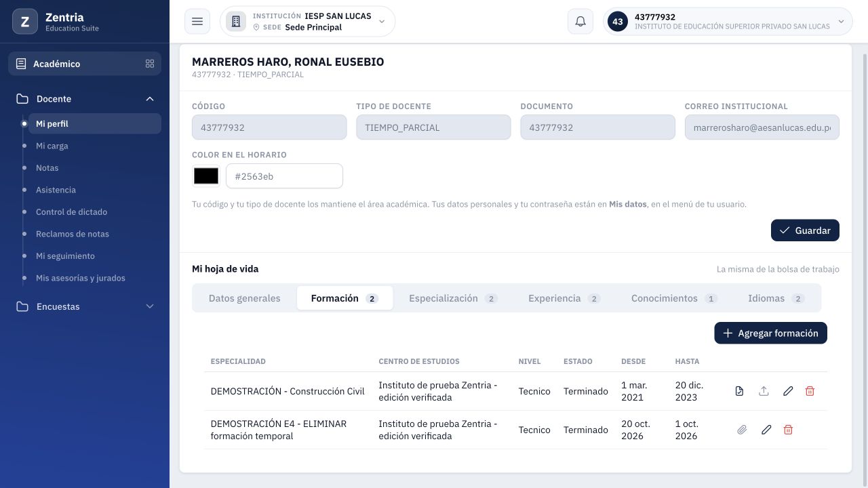Edit the Construcción Civil formation row
This screenshot has height=488, width=868.
788,391
